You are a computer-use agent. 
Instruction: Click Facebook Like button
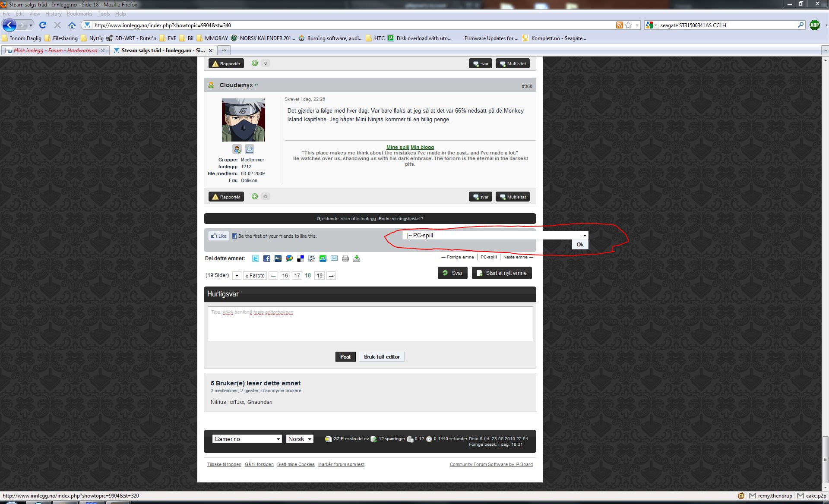click(x=219, y=236)
